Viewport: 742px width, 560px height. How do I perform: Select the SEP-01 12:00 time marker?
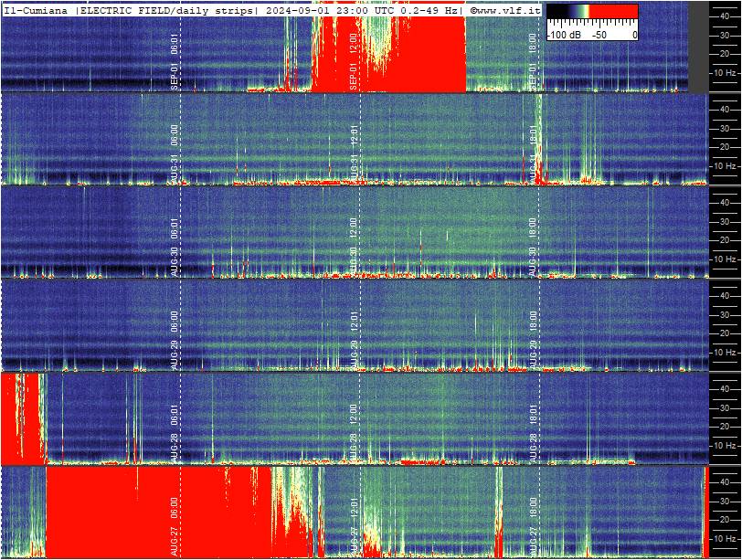click(353, 61)
